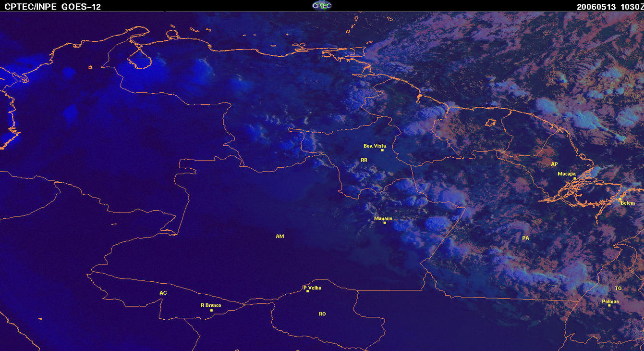Screen dimensions: 644x351
Task: Click the TO state label
Action: click(618, 288)
